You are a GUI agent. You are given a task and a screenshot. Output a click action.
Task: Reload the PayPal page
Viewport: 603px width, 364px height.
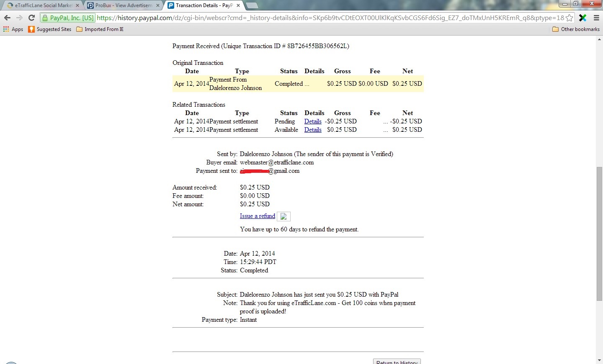[31, 18]
